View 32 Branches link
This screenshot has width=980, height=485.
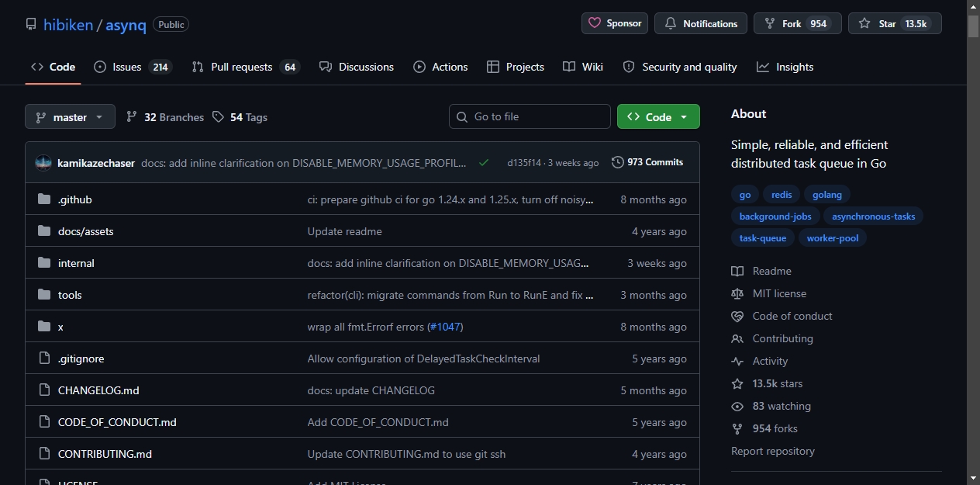click(x=165, y=117)
